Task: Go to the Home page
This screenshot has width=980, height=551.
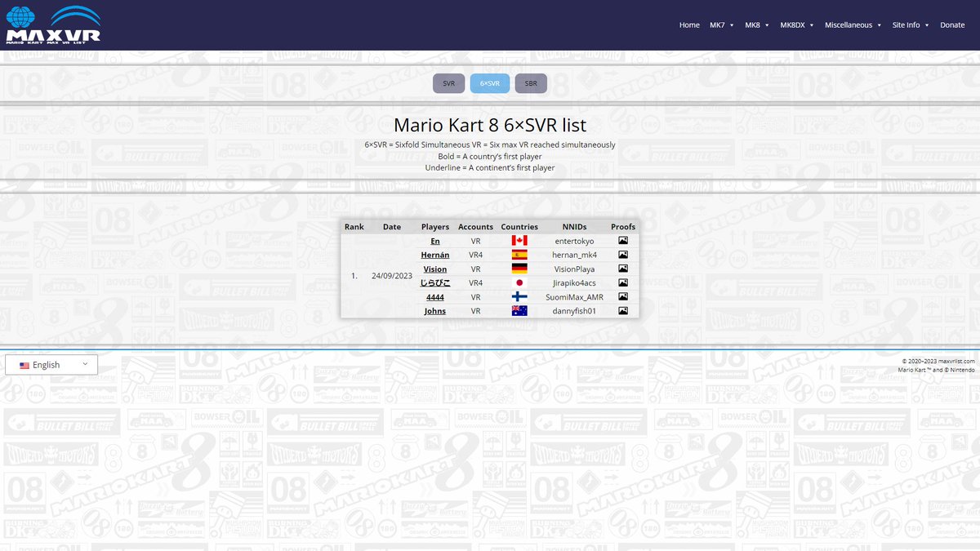Action: pyautogui.click(x=689, y=25)
